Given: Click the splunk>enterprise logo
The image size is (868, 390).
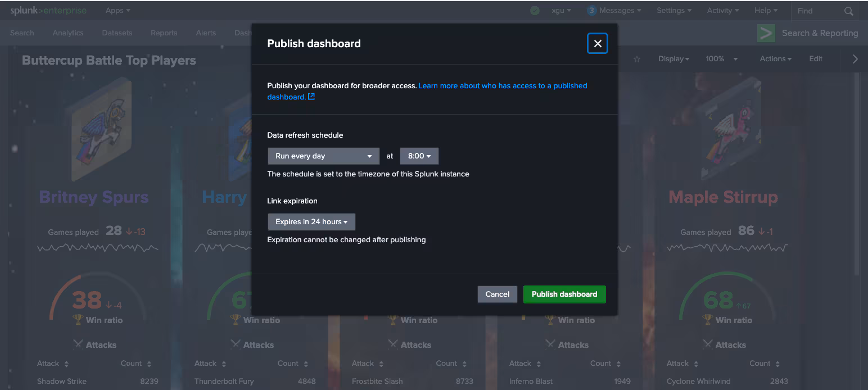Looking at the screenshot, I should coord(48,11).
